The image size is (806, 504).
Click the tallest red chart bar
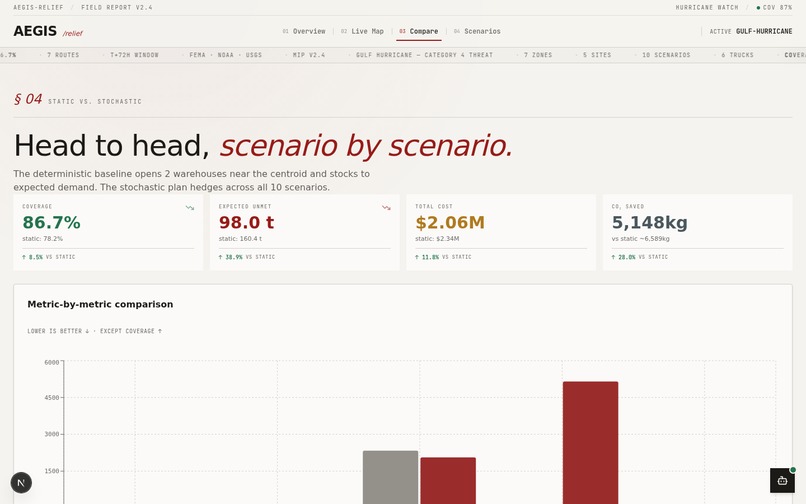click(590, 443)
